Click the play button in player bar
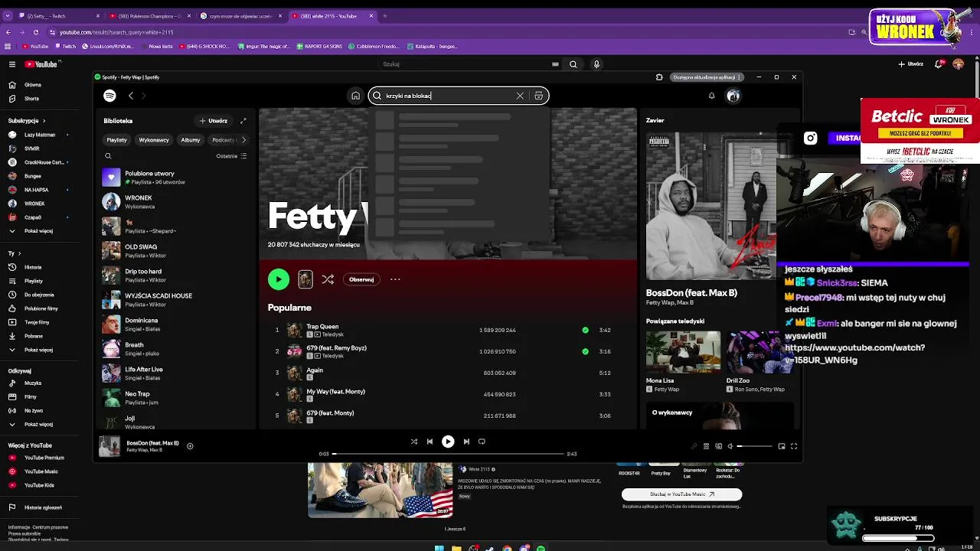 click(x=448, y=442)
